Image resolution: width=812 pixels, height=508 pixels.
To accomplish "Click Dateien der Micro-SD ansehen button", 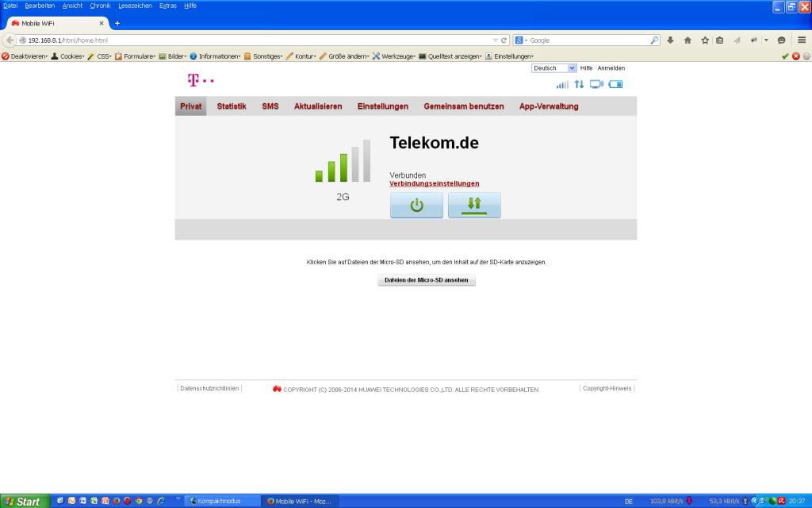I will coord(426,280).
